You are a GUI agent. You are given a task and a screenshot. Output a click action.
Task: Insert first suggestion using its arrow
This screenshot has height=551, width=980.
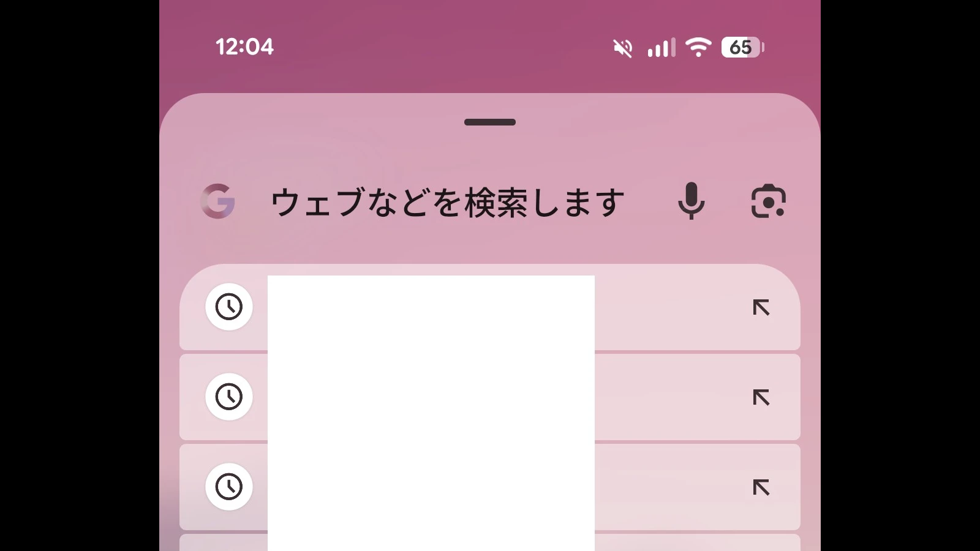pos(761,307)
